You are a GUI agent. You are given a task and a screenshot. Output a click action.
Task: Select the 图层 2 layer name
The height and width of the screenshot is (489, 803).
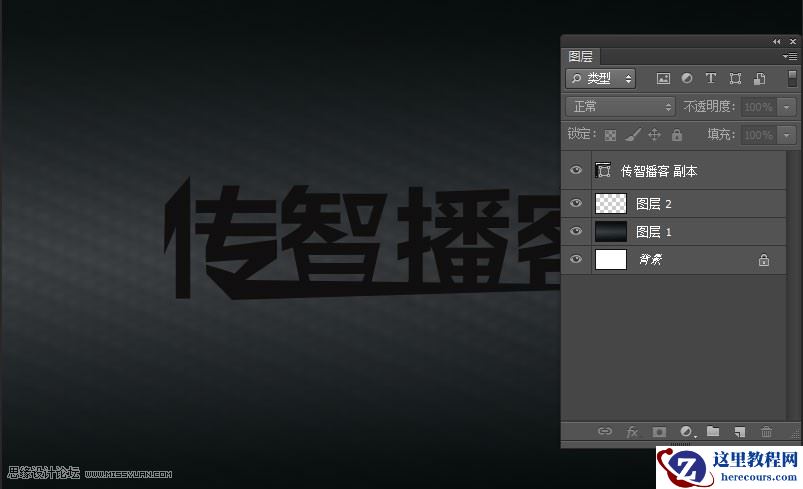(653, 204)
